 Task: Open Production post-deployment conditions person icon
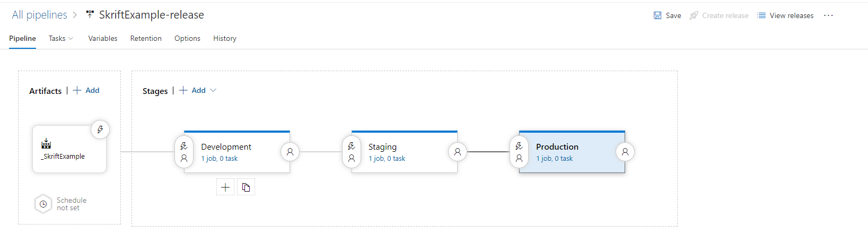625,152
